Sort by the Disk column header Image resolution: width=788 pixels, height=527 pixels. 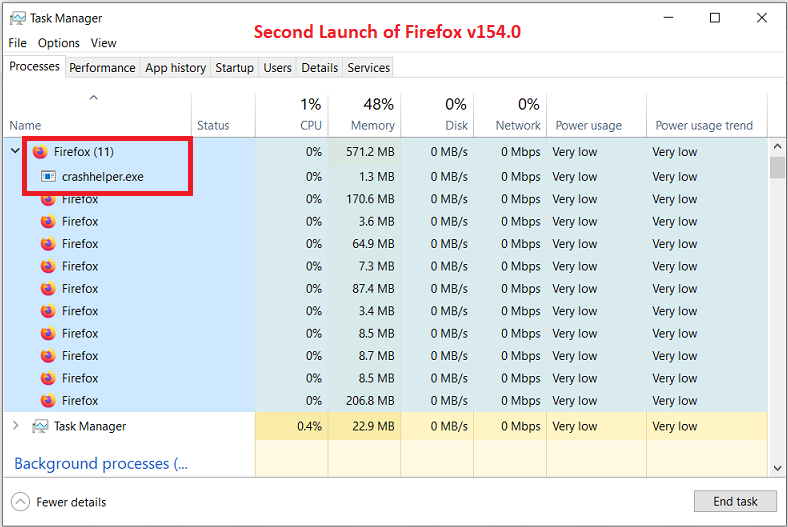437,115
